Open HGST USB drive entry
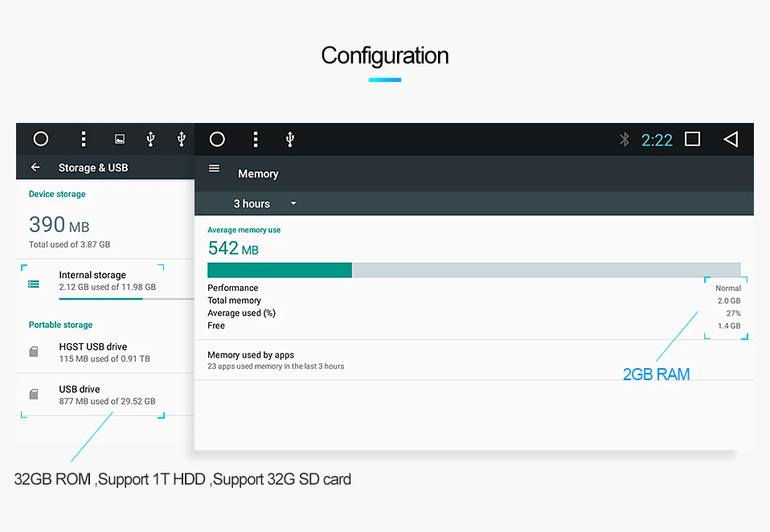 point(105,352)
